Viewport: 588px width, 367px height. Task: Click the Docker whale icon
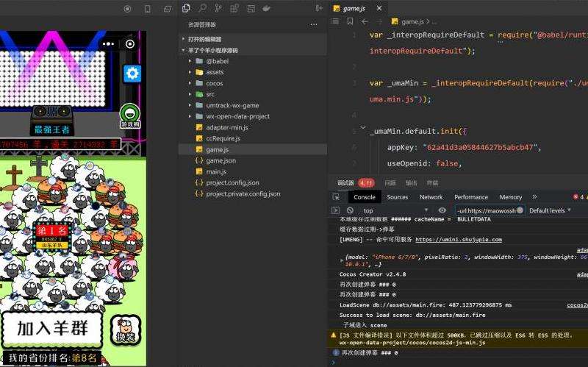pyautogui.click(x=266, y=8)
